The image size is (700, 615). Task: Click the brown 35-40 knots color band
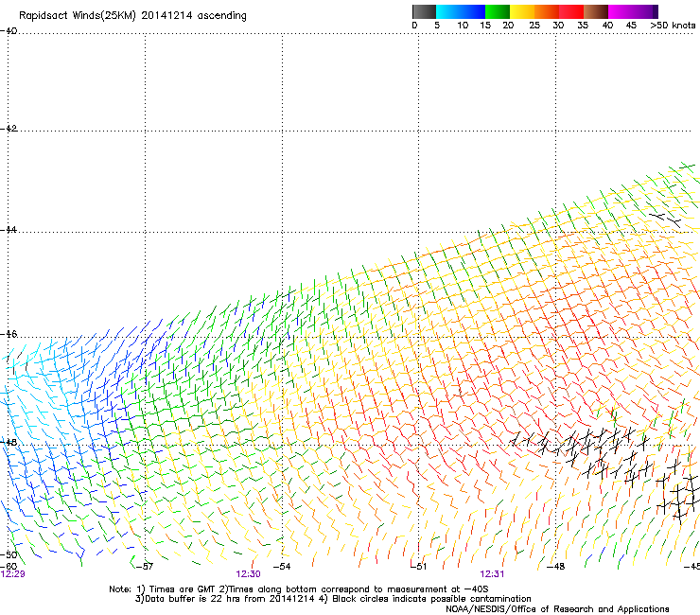coord(596,11)
